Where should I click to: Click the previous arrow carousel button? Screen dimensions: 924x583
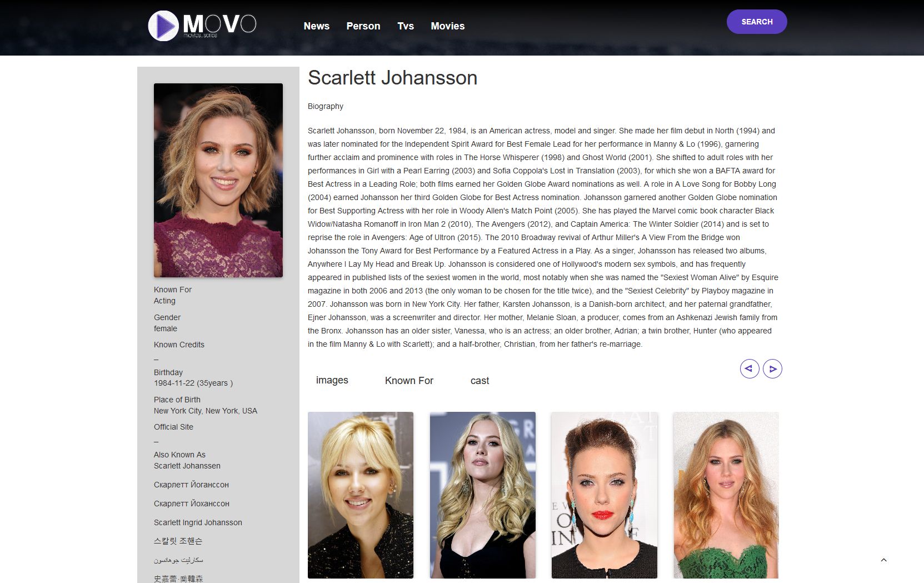coord(750,368)
